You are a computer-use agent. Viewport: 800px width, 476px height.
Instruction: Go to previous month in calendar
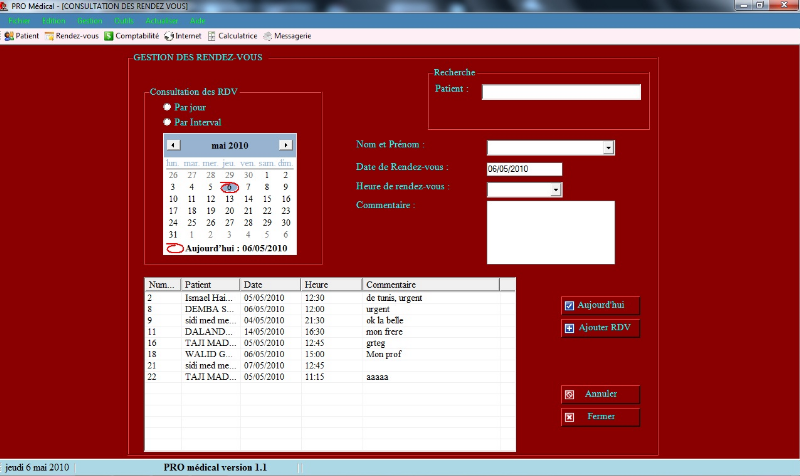click(x=173, y=145)
